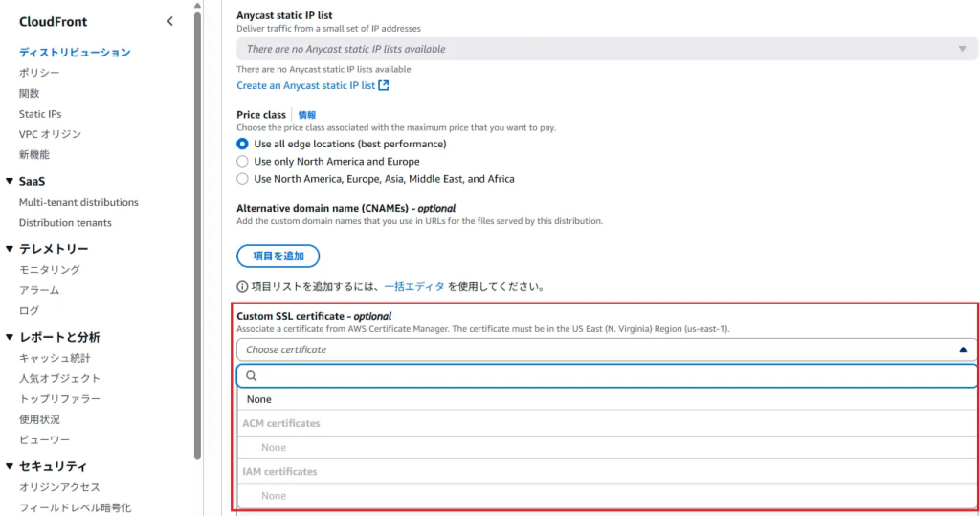Select Use all edge locations radio button
The width and height of the screenshot is (980, 516).
pos(242,144)
